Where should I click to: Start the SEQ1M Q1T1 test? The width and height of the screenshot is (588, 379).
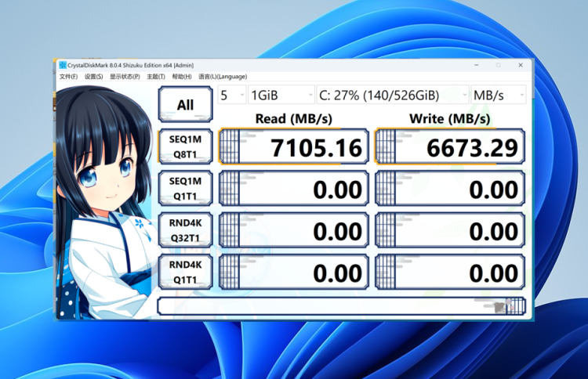(x=186, y=189)
